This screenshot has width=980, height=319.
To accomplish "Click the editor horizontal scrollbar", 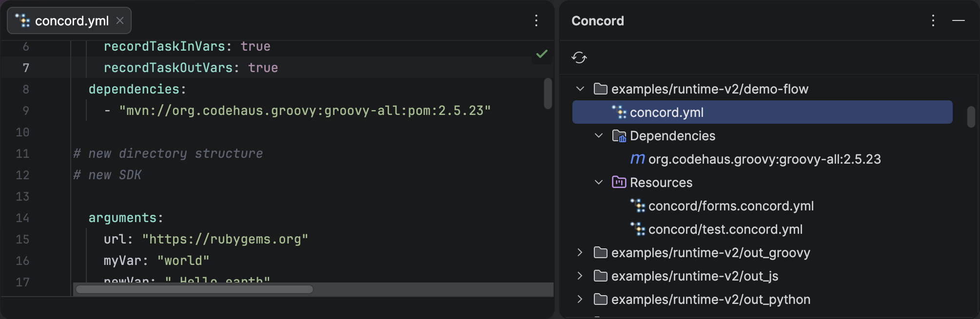I will [195, 289].
